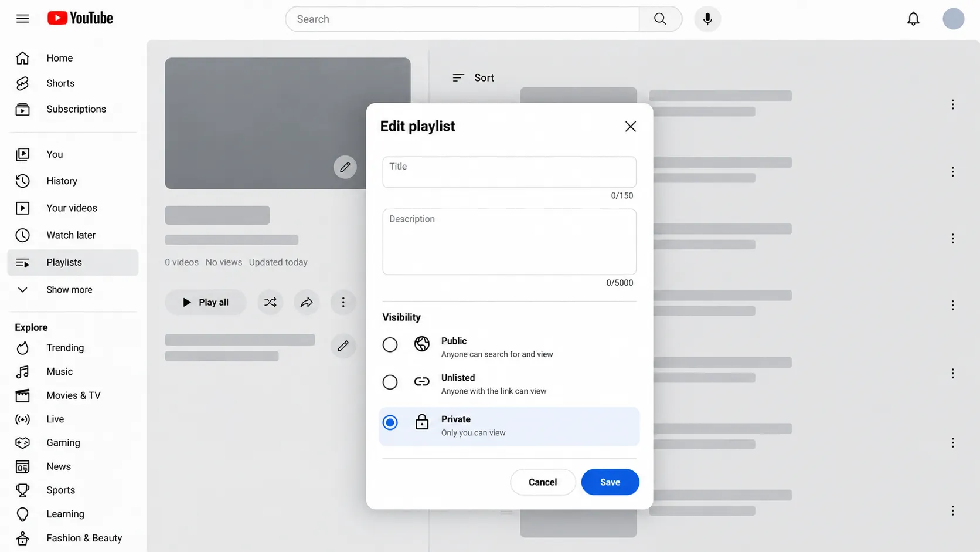Click the search magnifier button

click(x=660, y=19)
